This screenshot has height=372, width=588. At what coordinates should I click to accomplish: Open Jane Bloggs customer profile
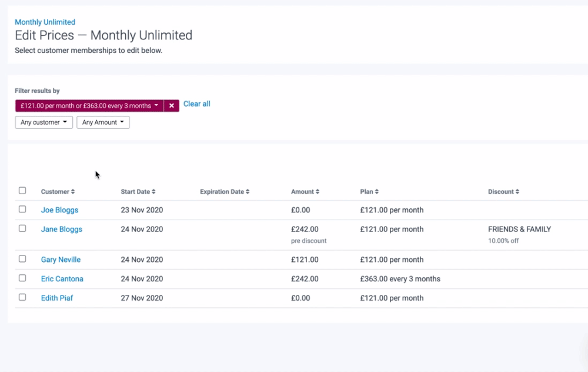click(61, 230)
